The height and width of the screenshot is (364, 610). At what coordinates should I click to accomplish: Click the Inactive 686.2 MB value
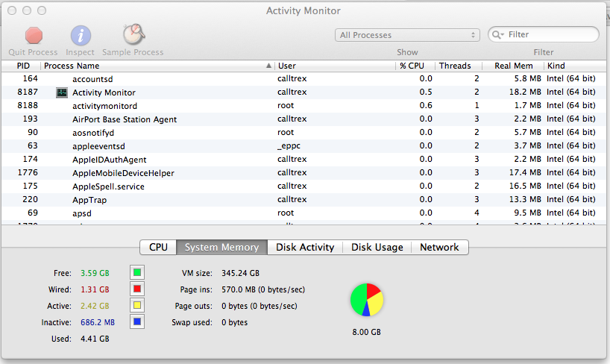coord(98,322)
